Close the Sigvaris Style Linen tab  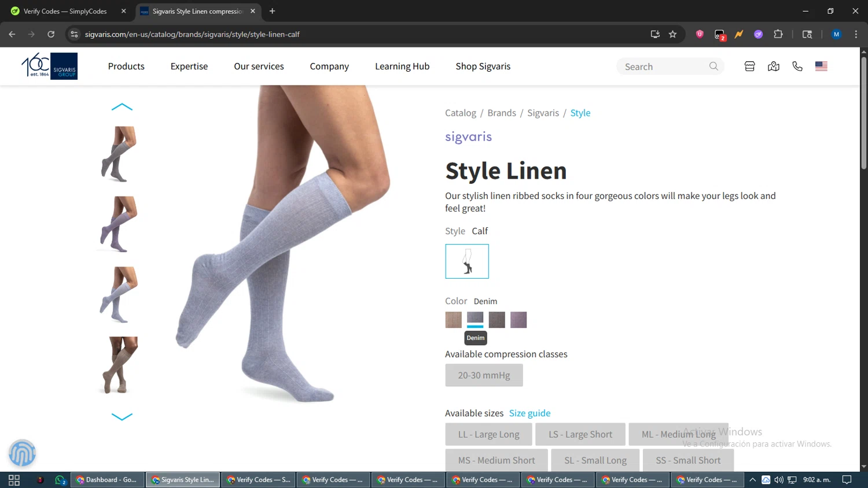tap(253, 11)
